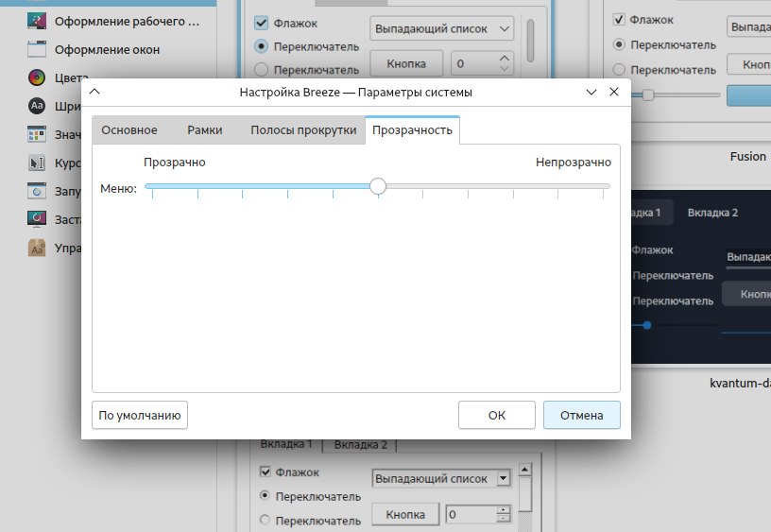Toggle Флажок in kvantum-dark preview
The height and width of the screenshot is (532, 771).
pyautogui.click(x=652, y=250)
